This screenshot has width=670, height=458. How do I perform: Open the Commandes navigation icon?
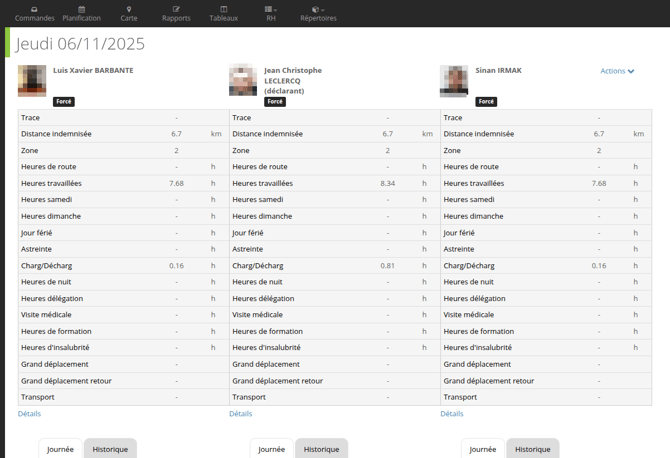click(35, 10)
